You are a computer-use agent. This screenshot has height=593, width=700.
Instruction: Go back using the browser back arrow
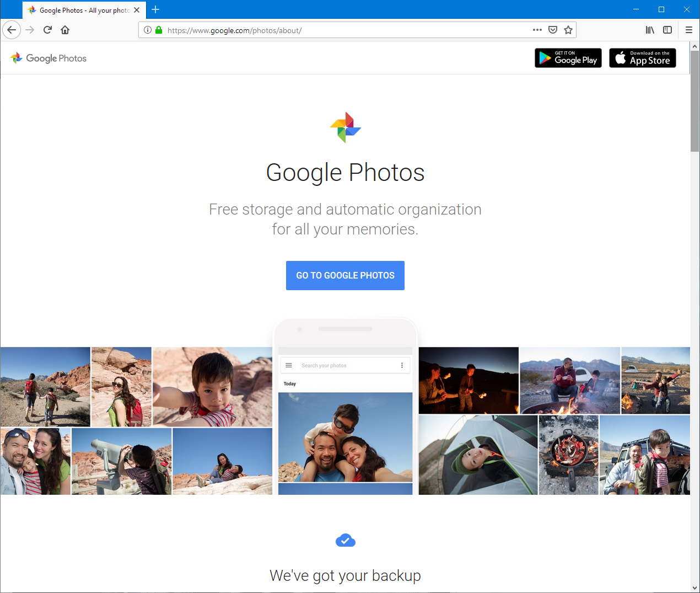pos(12,30)
